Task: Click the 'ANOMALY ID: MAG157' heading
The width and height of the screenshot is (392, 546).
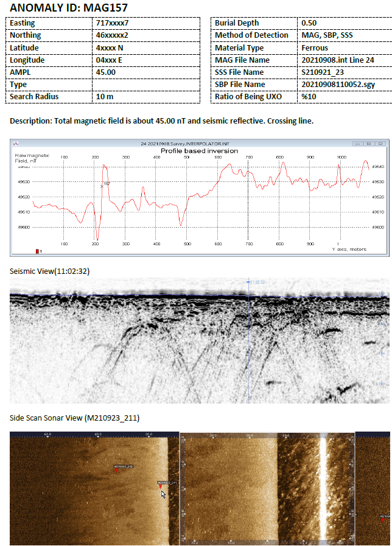Action: (x=69, y=8)
